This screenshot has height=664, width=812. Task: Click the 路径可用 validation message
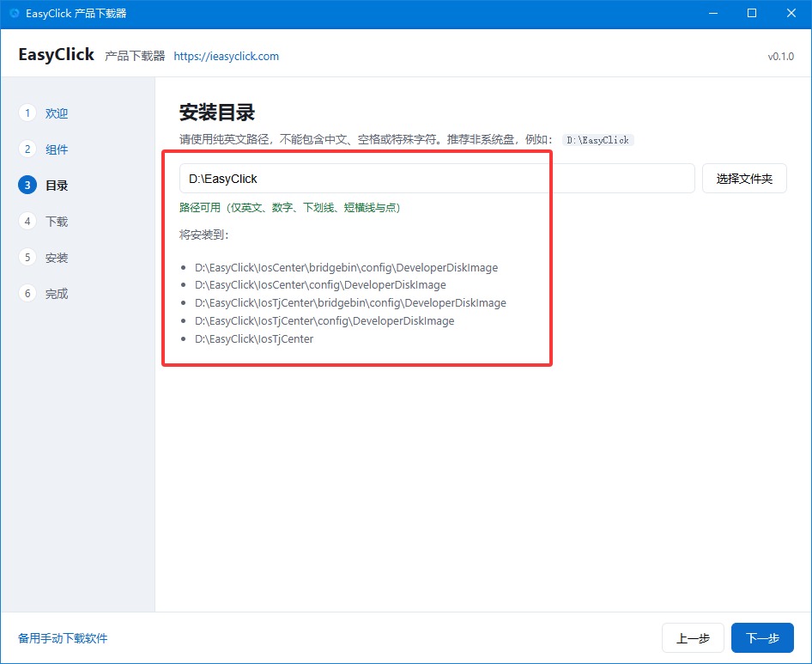point(290,208)
